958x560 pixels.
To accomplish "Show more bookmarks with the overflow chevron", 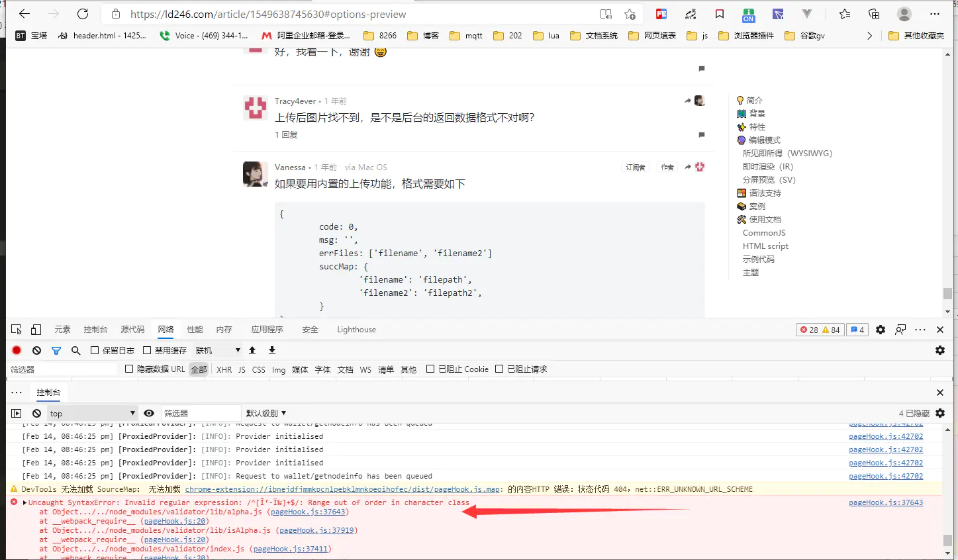I will point(869,36).
